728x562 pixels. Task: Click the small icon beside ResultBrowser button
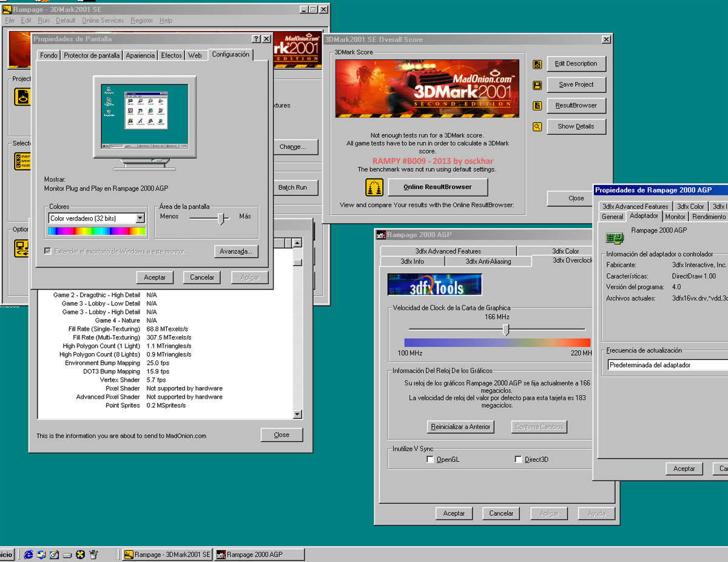(x=537, y=106)
